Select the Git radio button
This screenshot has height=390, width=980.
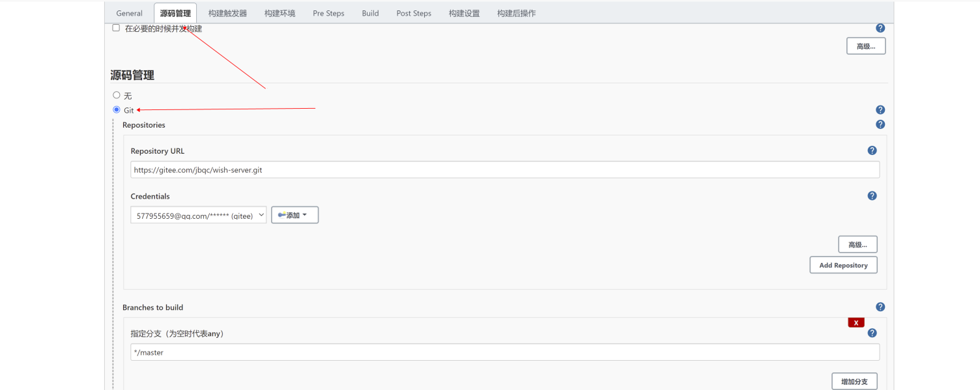pos(117,110)
